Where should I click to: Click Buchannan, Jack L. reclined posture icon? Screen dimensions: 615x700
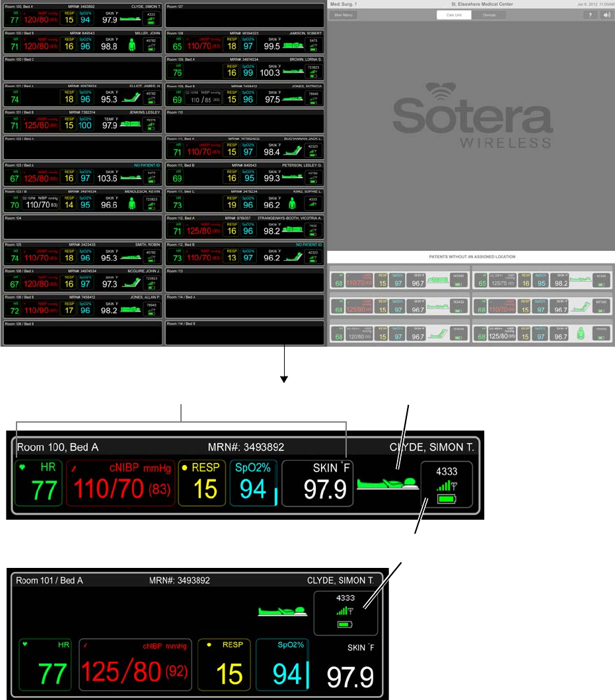pos(293,151)
